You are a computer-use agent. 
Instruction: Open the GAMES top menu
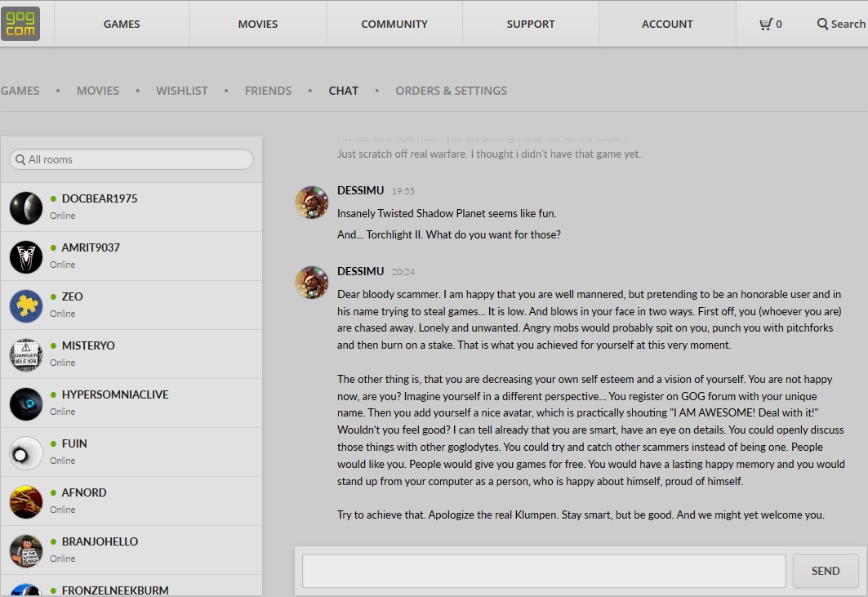(x=122, y=24)
